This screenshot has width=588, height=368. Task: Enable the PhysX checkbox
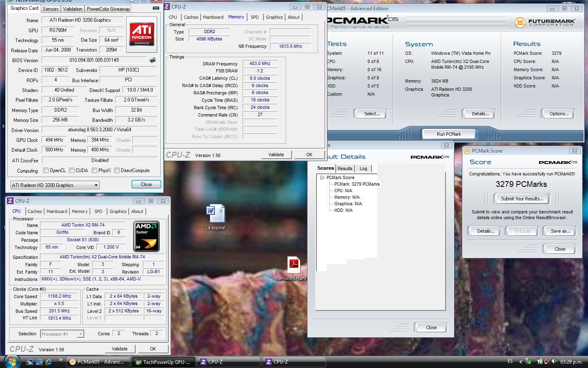95,171
